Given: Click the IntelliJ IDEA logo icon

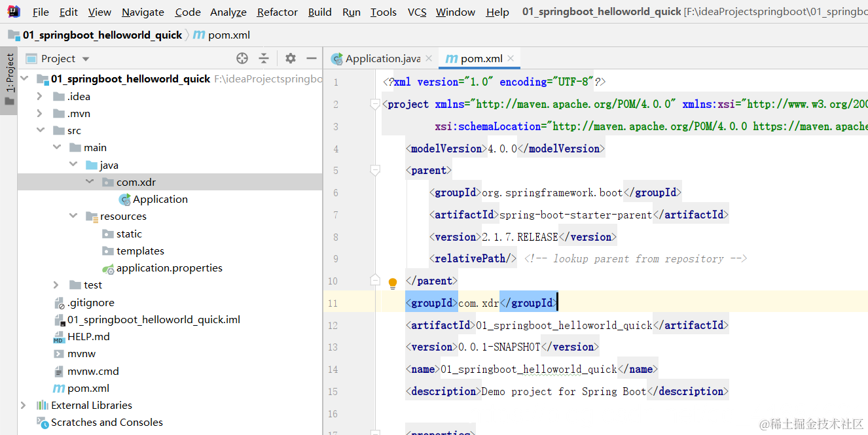Looking at the screenshot, I should point(14,11).
